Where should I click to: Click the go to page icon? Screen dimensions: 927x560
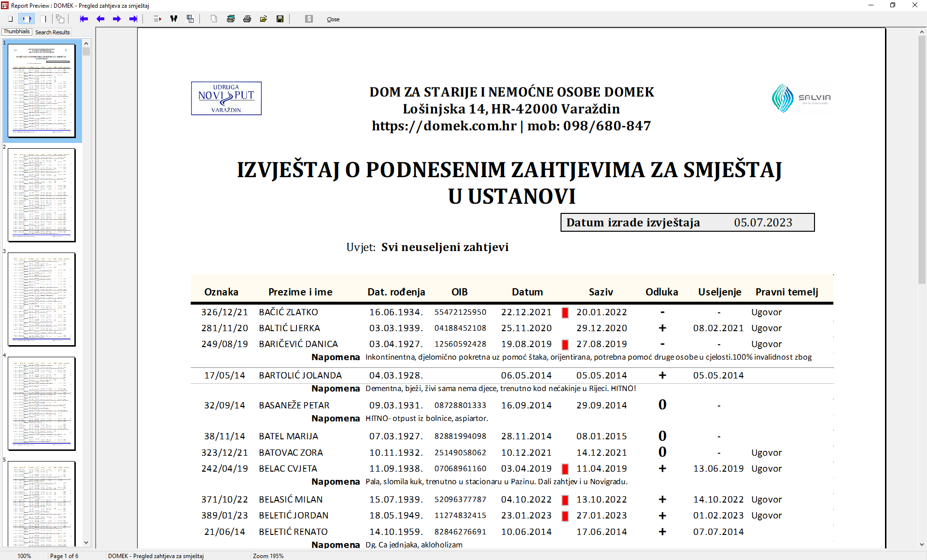coord(157,19)
